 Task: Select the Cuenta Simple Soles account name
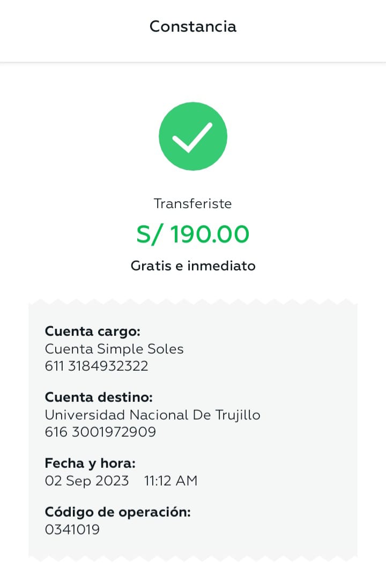[114, 349]
